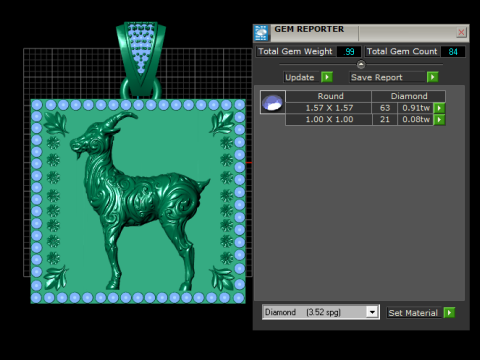
Task: Click the green arrow beside Update
Action: click(x=327, y=77)
